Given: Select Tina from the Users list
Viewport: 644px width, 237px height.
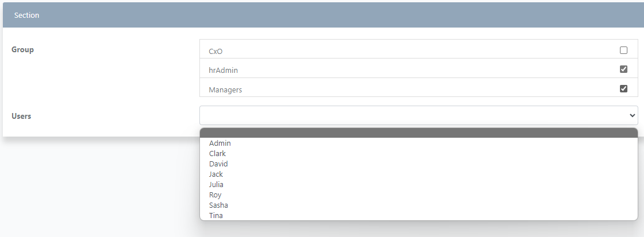Looking at the screenshot, I should pos(216,216).
